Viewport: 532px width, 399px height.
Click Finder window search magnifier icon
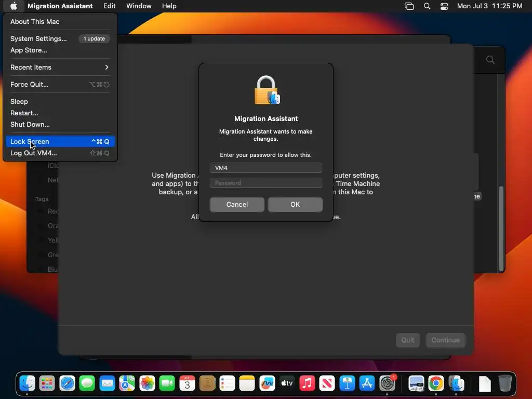(490, 60)
